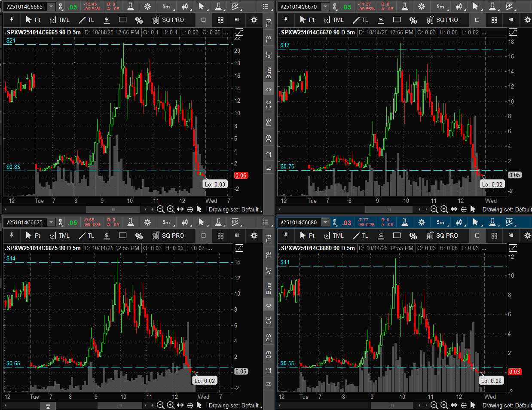The height and width of the screenshot is (410, 532).
Task: Expand symbol dropdown for C6665
Action: click(51, 6)
